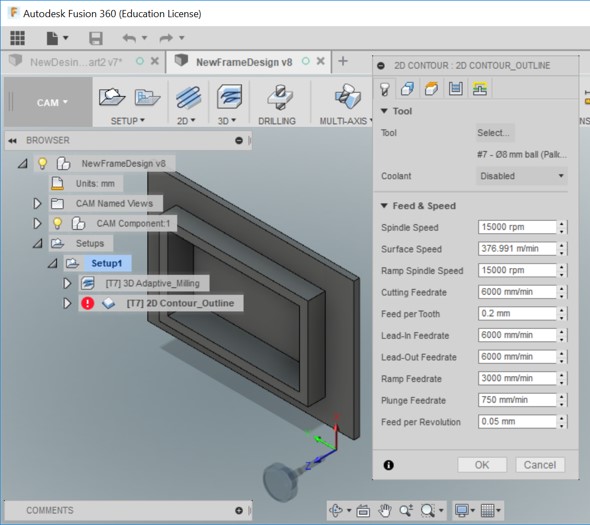
Task: Click the New Folder setup icon
Action: (147, 97)
